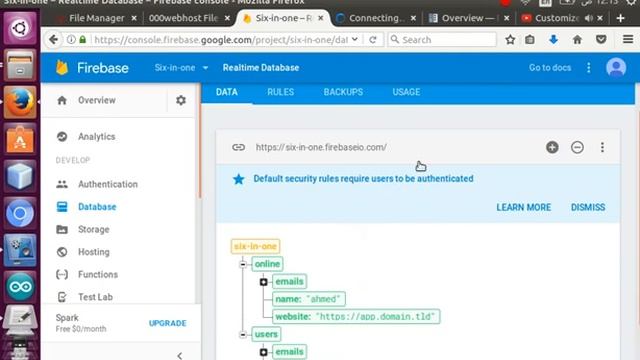Image resolution: width=640 pixels, height=360 pixels.
Task: Close the Six-in-one browser tab
Action: tap(321, 18)
